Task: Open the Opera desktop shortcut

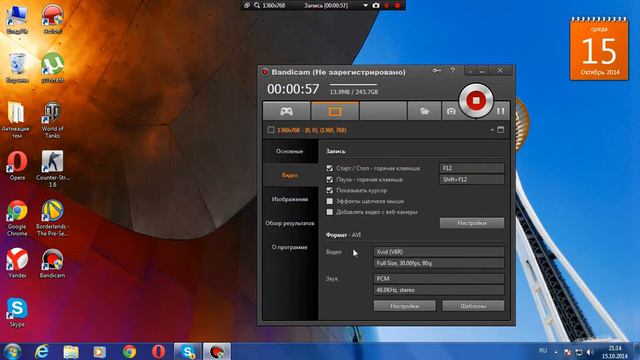Action: click(17, 166)
